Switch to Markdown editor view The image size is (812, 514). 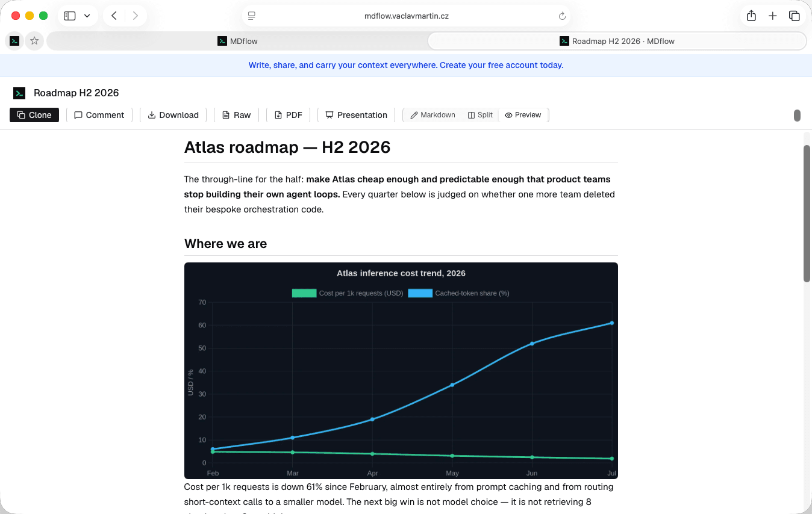coord(433,115)
